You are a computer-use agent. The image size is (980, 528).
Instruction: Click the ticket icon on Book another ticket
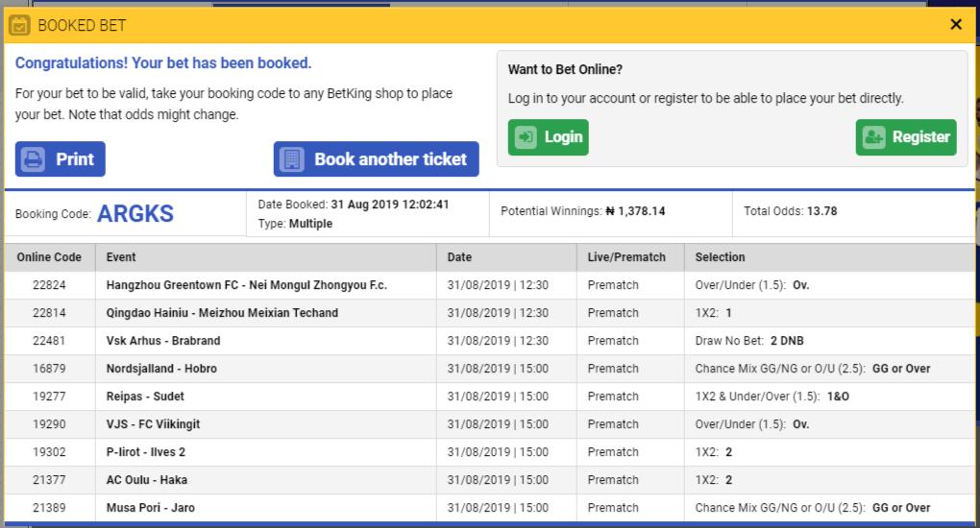coord(292,159)
